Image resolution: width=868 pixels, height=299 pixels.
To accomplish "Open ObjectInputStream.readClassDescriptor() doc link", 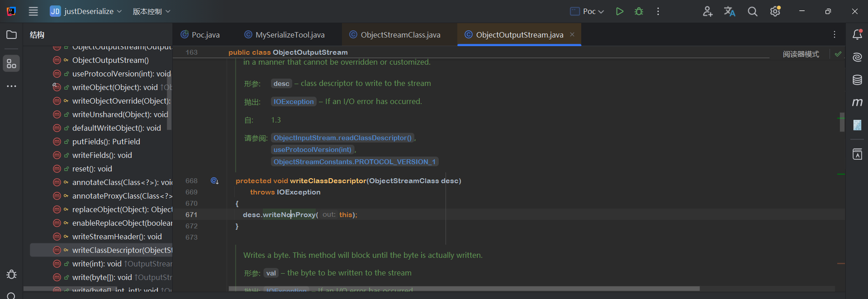I will [x=342, y=138].
